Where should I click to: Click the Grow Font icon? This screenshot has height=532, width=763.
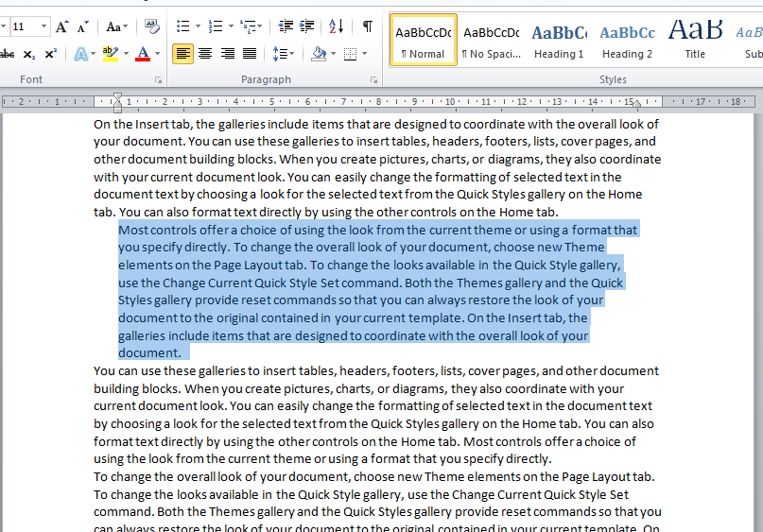61,26
